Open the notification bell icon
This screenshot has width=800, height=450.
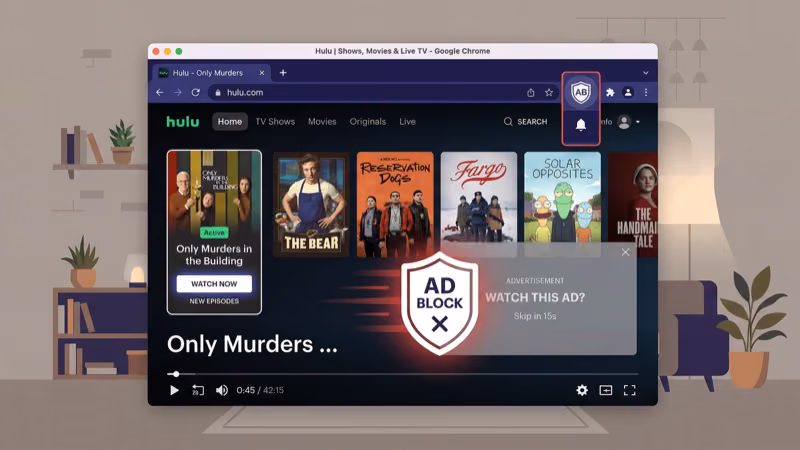(x=581, y=124)
